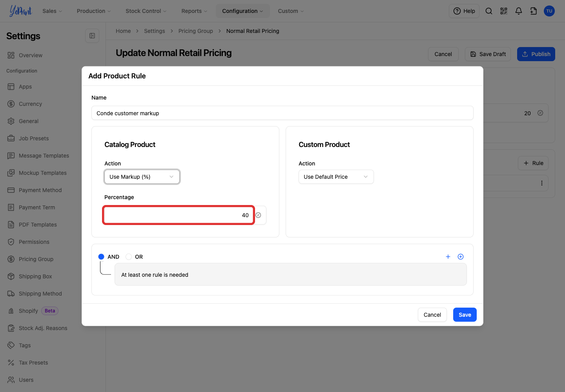Save the product rule

pyautogui.click(x=465, y=315)
